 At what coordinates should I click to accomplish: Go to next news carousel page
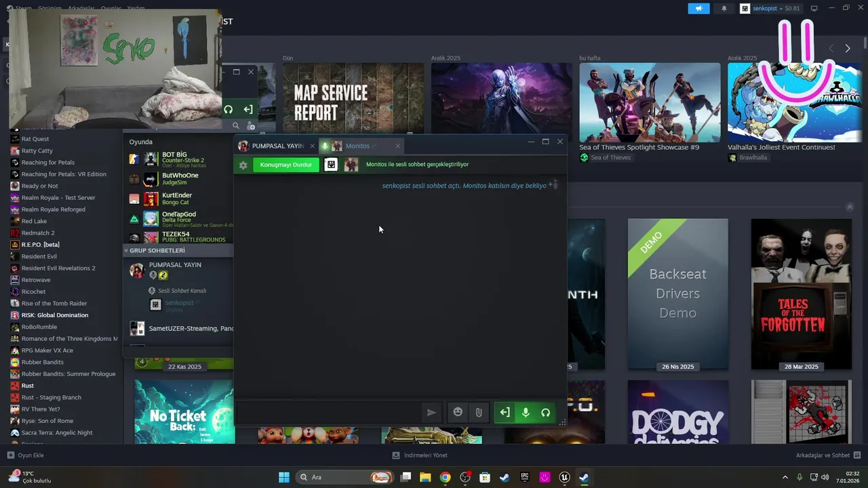pyautogui.click(x=847, y=48)
